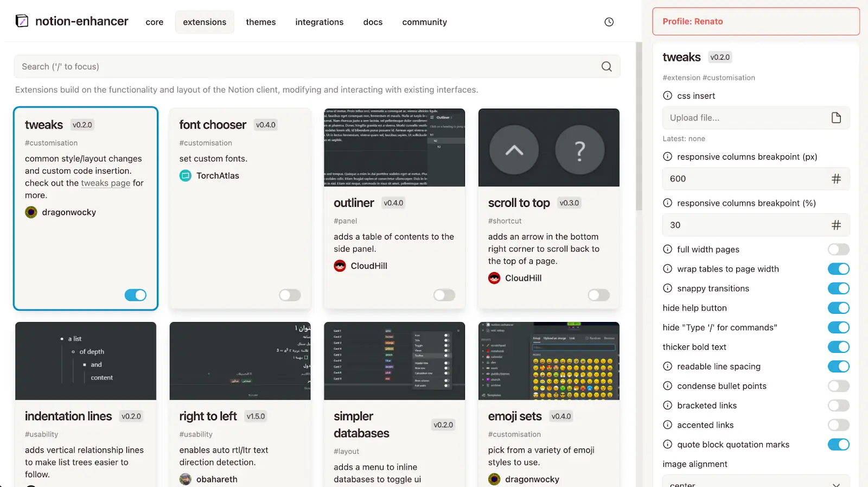This screenshot has width=868, height=487.
Task: Click info icon beside css insert
Action: click(667, 96)
